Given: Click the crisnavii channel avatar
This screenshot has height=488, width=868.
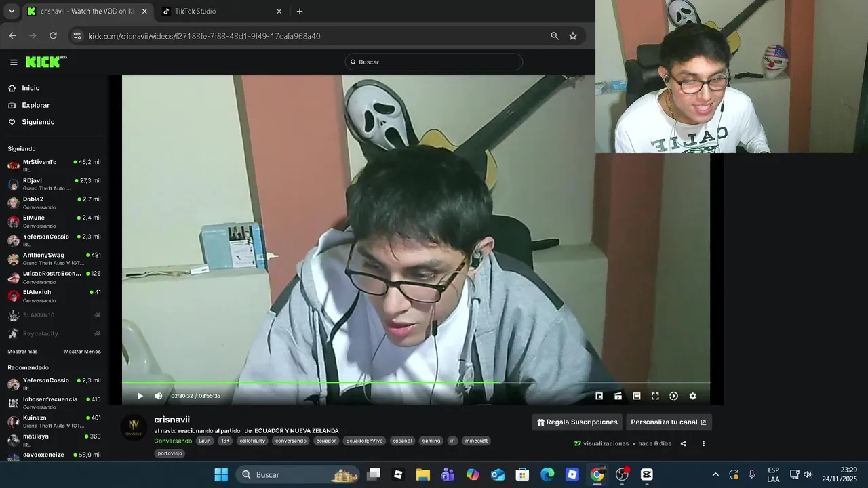Looking at the screenshot, I should 134,428.
